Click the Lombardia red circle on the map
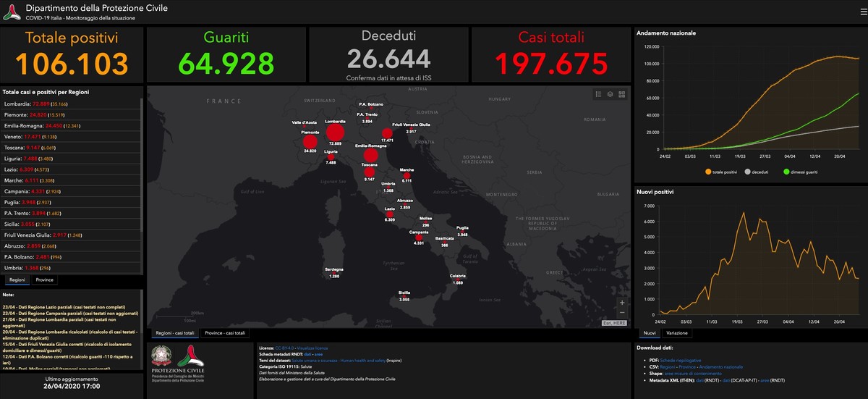Image resolution: width=868 pixels, height=399 pixels. pyautogui.click(x=334, y=133)
